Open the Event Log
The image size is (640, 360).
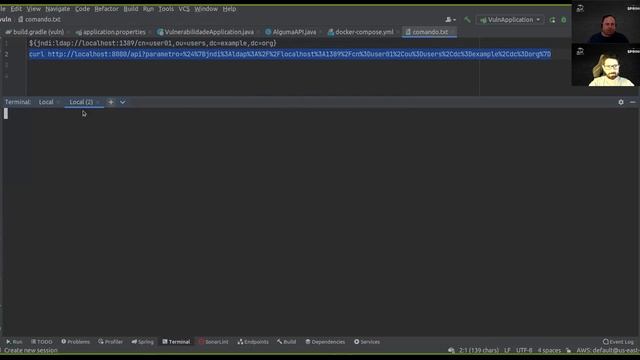pyautogui.click(x=618, y=342)
